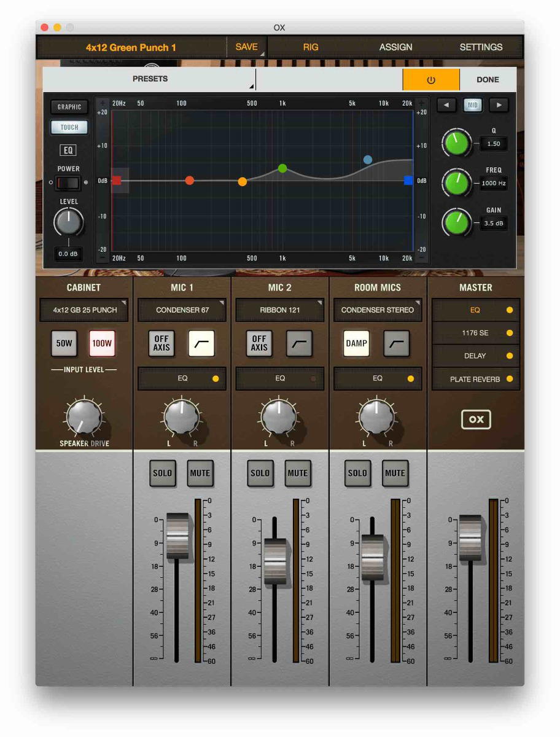
Task: Flip the EQ POWER rocker switch
Action: click(68, 182)
